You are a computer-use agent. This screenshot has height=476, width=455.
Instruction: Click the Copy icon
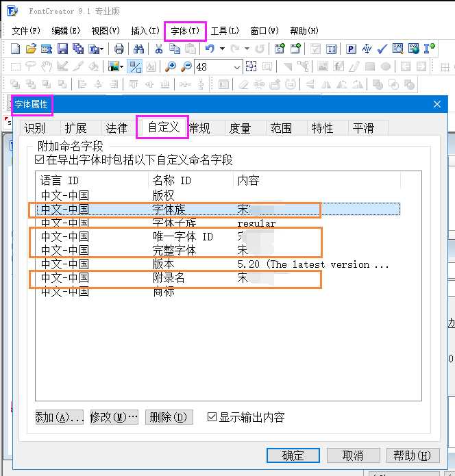(x=175, y=49)
